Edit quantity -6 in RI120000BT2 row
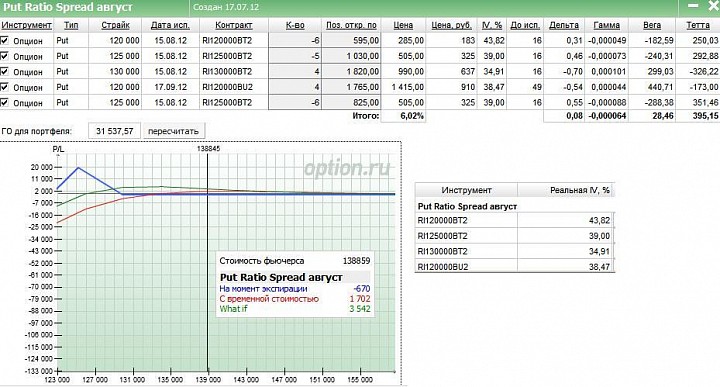The height and width of the screenshot is (387, 720). (295, 41)
